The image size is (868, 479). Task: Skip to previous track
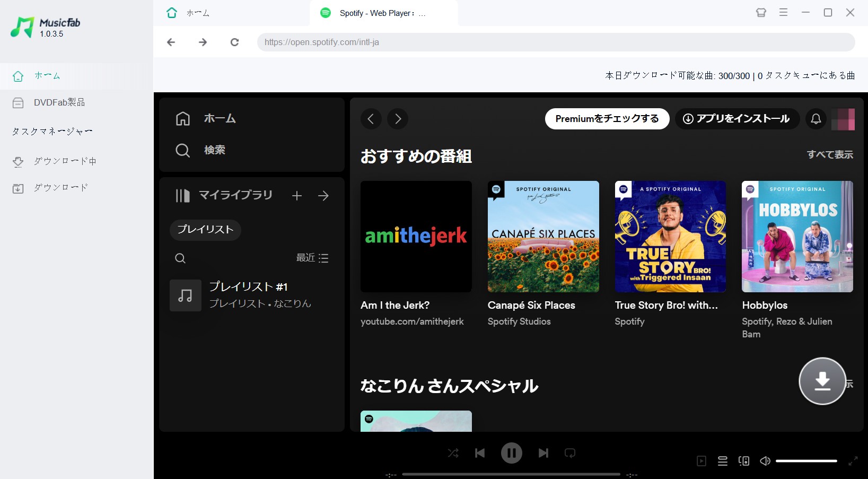(480, 453)
